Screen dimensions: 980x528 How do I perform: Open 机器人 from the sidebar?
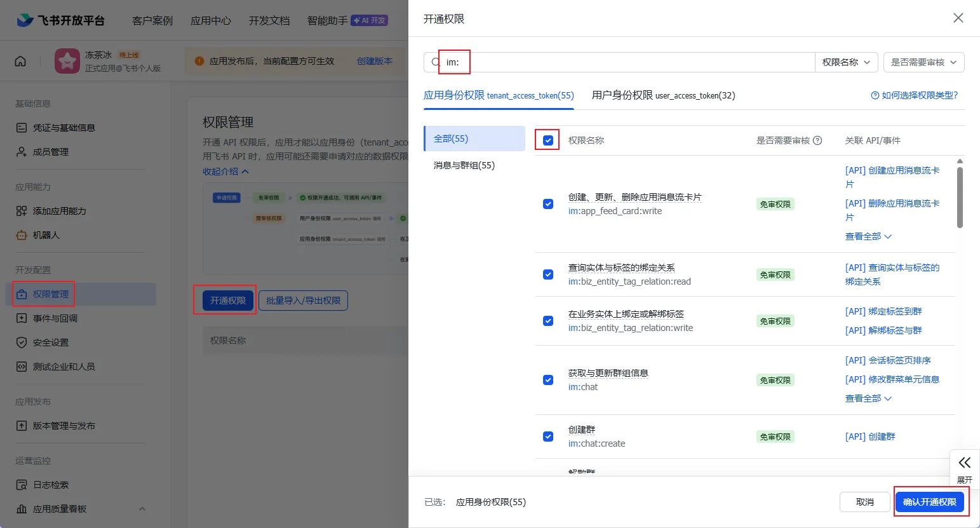46,235
